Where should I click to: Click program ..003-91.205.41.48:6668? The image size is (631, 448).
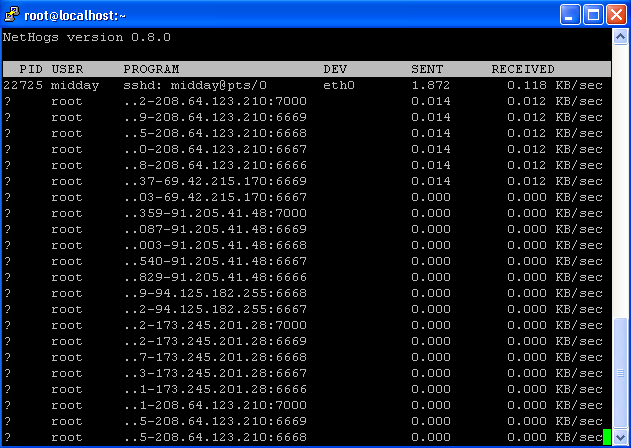coord(215,245)
